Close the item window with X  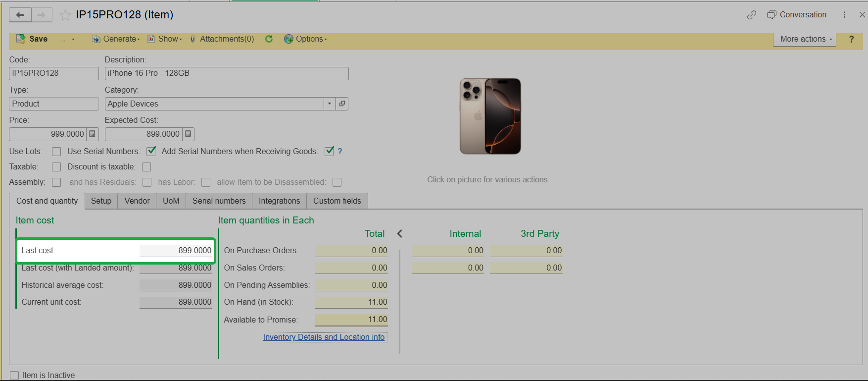pyautogui.click(x=862, y=15)
